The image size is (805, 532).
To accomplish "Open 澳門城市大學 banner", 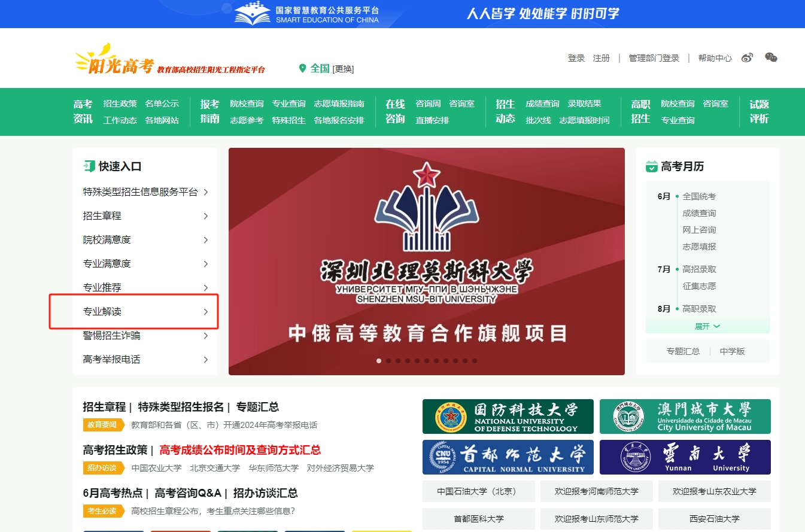I will pos(685,417).
